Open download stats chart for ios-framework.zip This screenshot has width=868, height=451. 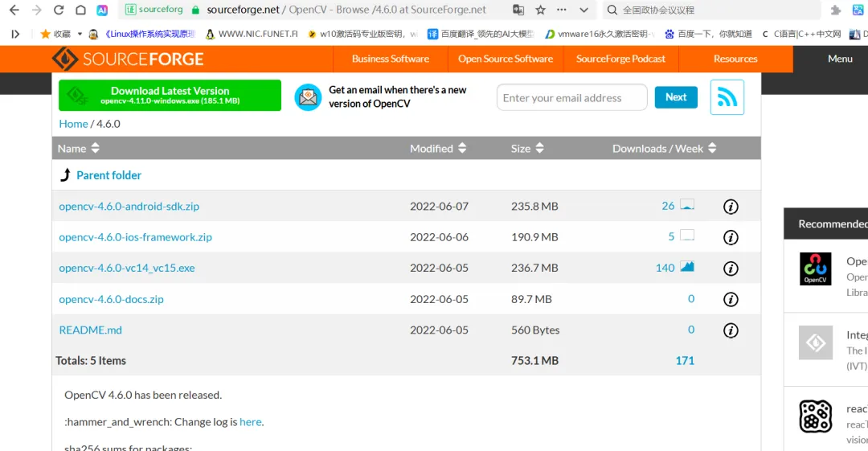point(687,235)
